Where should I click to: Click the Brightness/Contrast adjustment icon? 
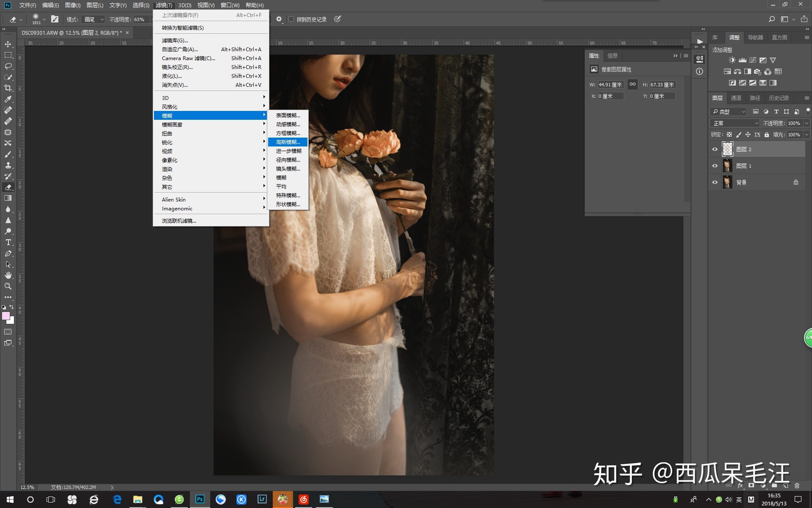(x=732, y=60)
